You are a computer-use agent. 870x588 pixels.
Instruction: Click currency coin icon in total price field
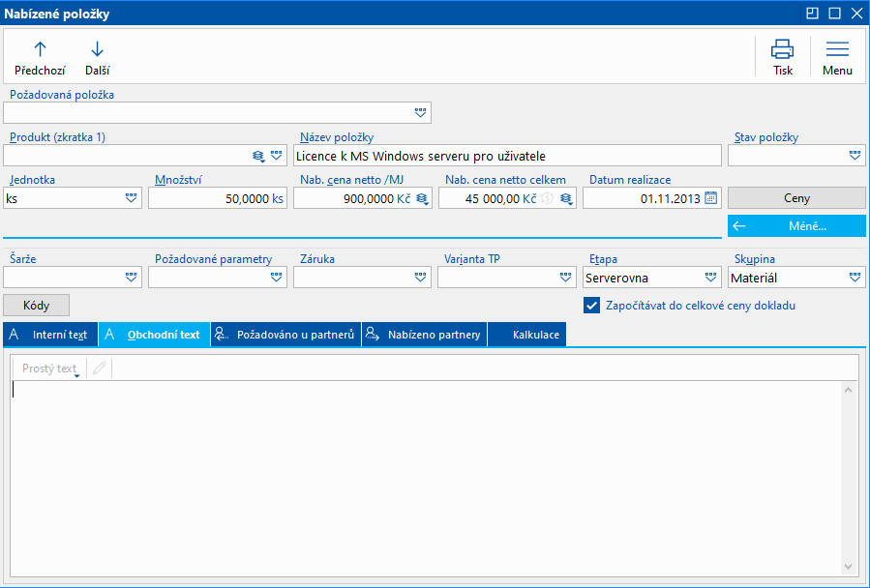tap(548, 198)
